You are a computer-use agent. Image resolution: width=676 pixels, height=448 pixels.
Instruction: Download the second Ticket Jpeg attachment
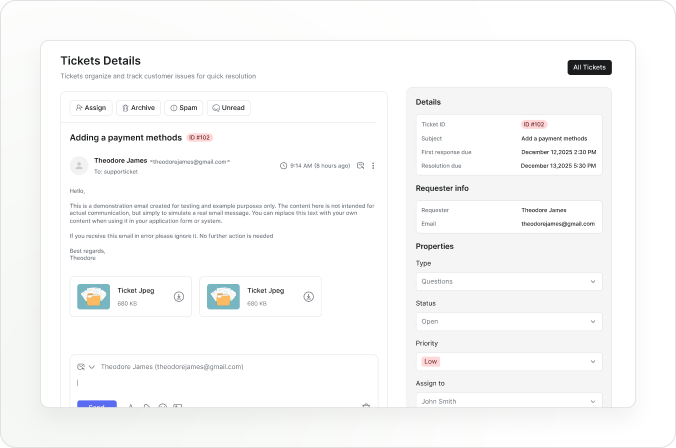[309, 297]
